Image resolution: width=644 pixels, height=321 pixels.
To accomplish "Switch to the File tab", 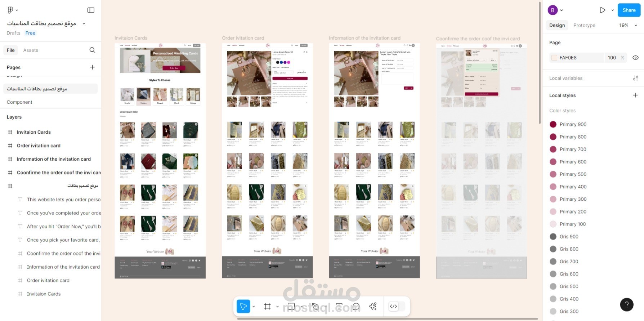I will pos(11,50).
